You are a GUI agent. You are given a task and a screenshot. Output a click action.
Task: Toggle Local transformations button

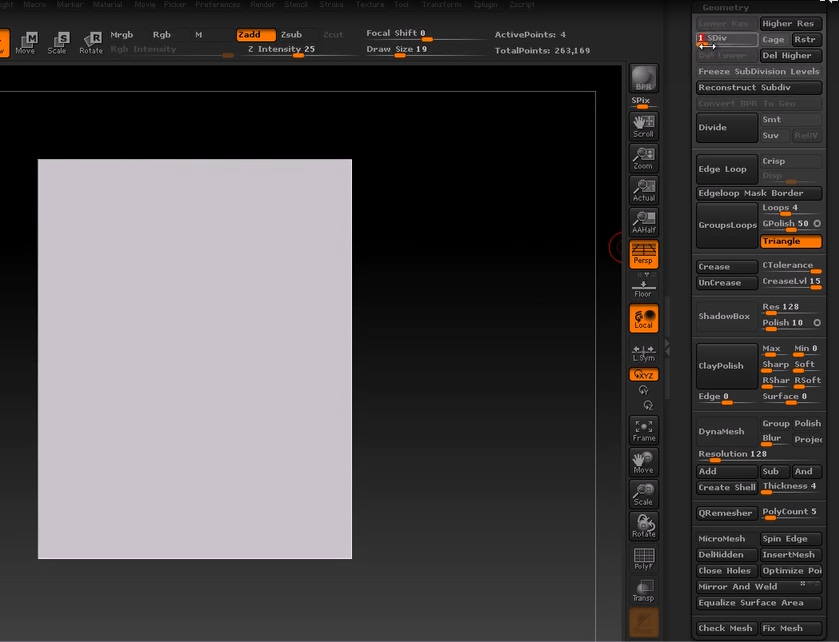644,318
